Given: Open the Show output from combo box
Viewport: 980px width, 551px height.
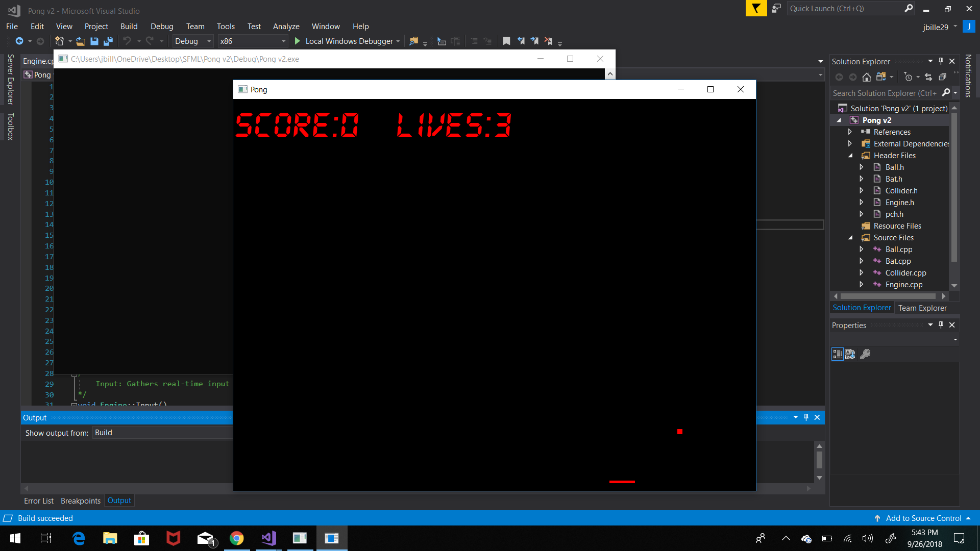Looking at the screenshot, I should 162,433.
